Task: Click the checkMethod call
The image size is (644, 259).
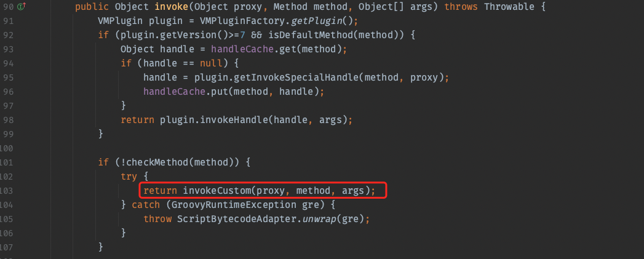Action: coord(156,162)
